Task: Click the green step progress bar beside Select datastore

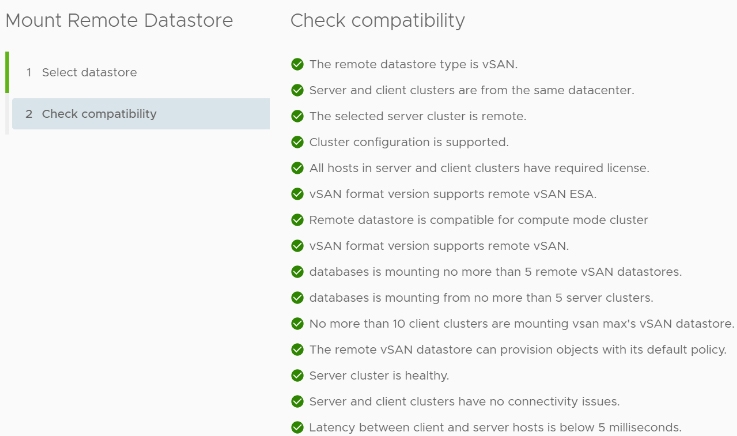Action: coord(7,72)
